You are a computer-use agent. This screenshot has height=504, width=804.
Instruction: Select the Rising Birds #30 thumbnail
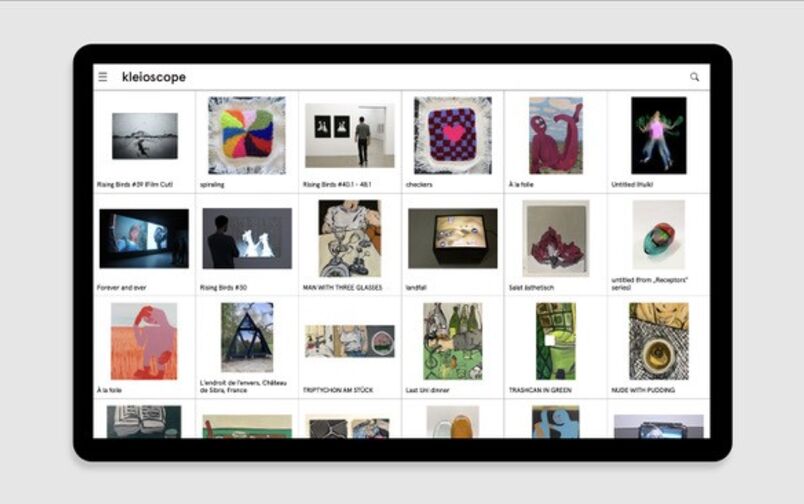point(247,238)
